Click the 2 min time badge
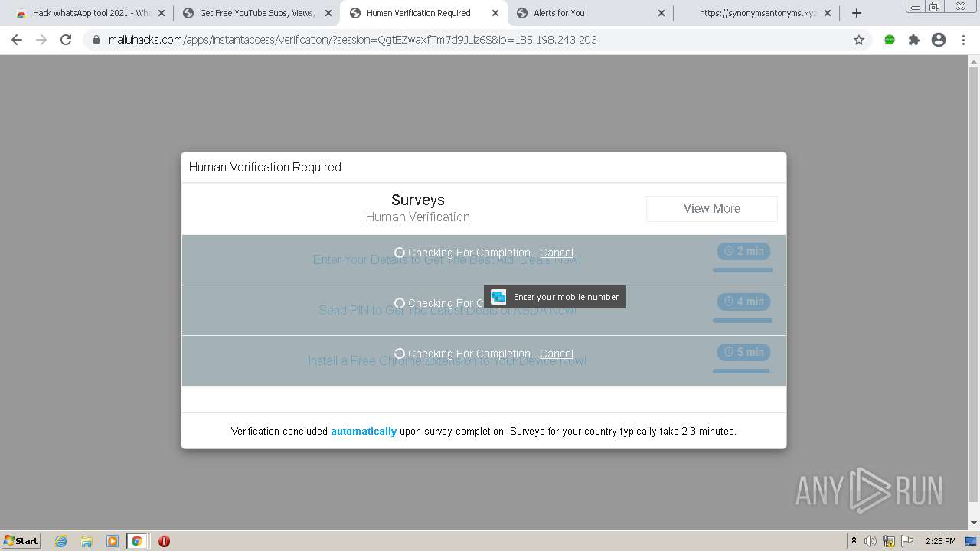The width and height of the screenshot is (980, 551). (743, 251)
